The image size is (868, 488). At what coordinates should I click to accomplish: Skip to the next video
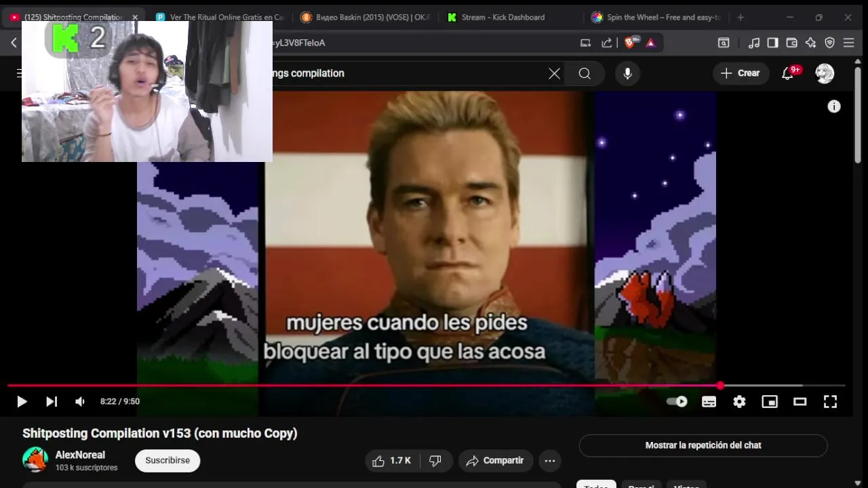pyautogui.click(x=52, y=402)
